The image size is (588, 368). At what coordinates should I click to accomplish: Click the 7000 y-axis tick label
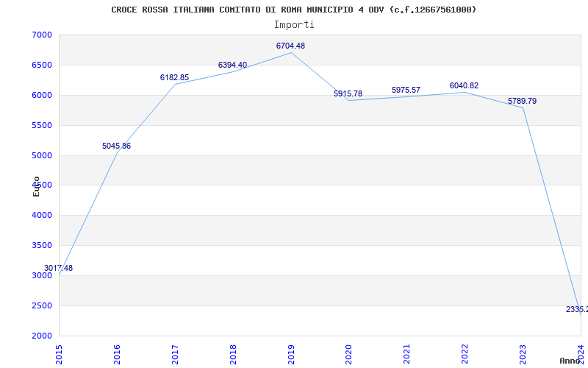[42, 35]
